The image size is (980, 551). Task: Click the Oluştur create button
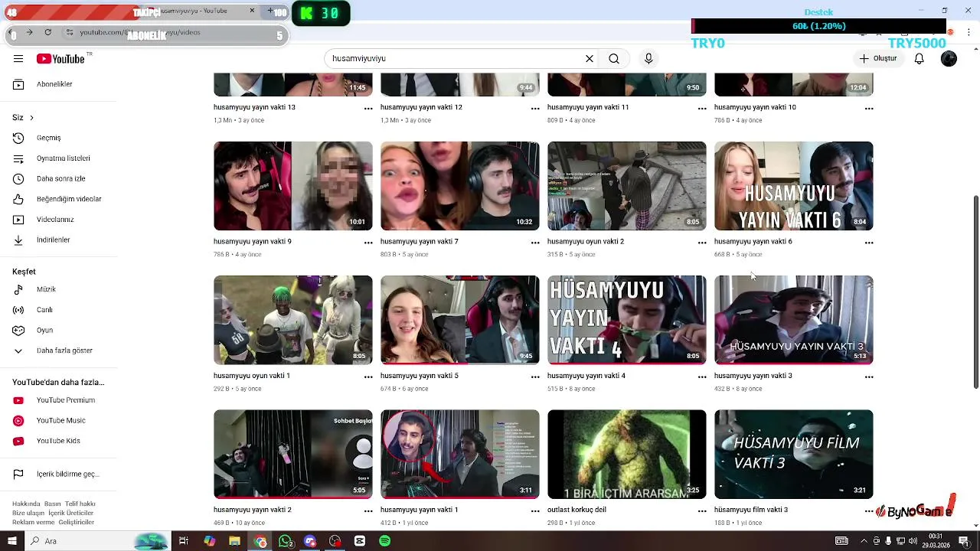click(877, 59)
